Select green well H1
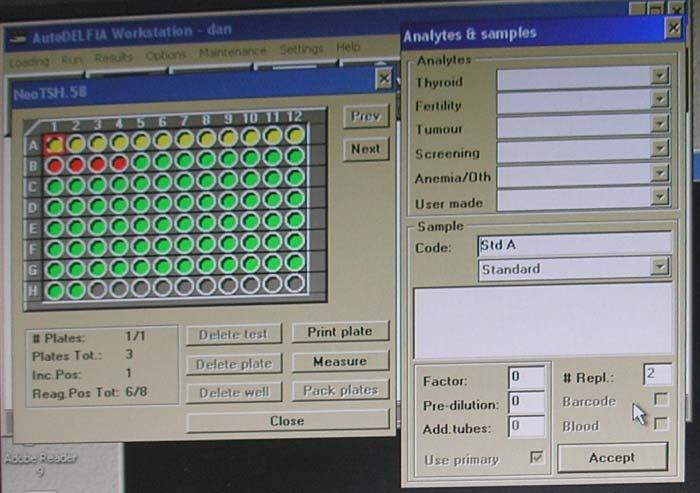 [x=55, y=291]
